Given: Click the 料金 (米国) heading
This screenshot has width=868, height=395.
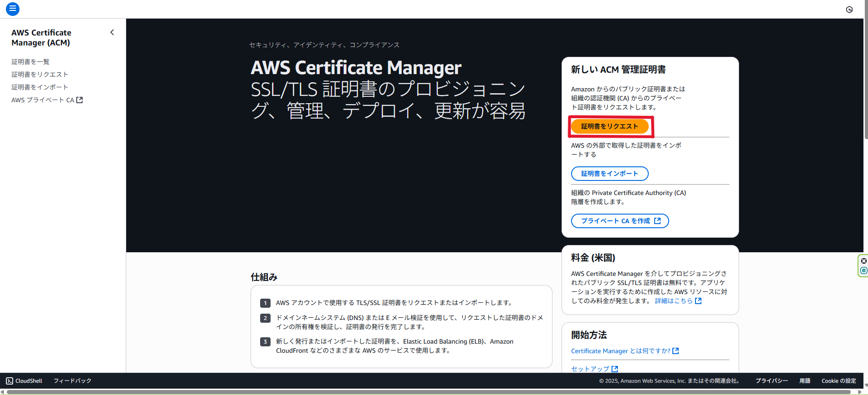Looking at the screenshot, I should (593, 258).
